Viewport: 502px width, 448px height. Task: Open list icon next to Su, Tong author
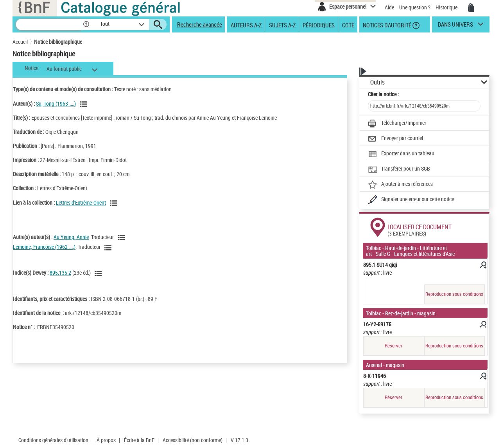[x=83, y=104]
